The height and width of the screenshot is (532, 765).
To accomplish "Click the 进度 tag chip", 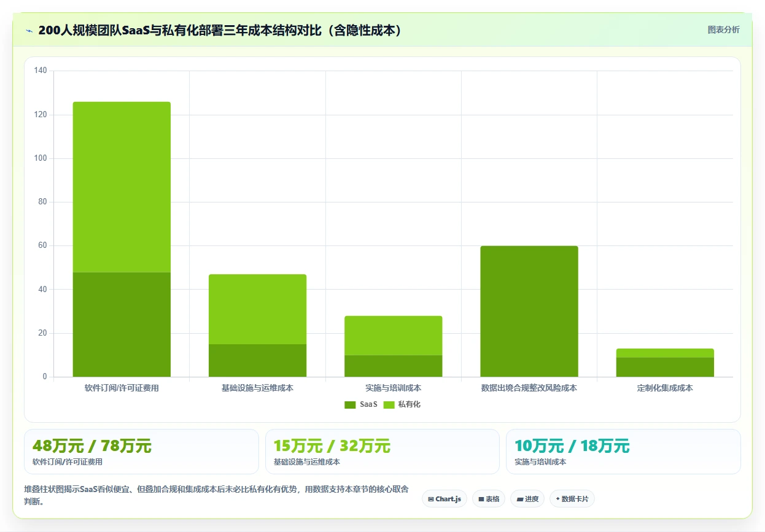I will (527, 499).
